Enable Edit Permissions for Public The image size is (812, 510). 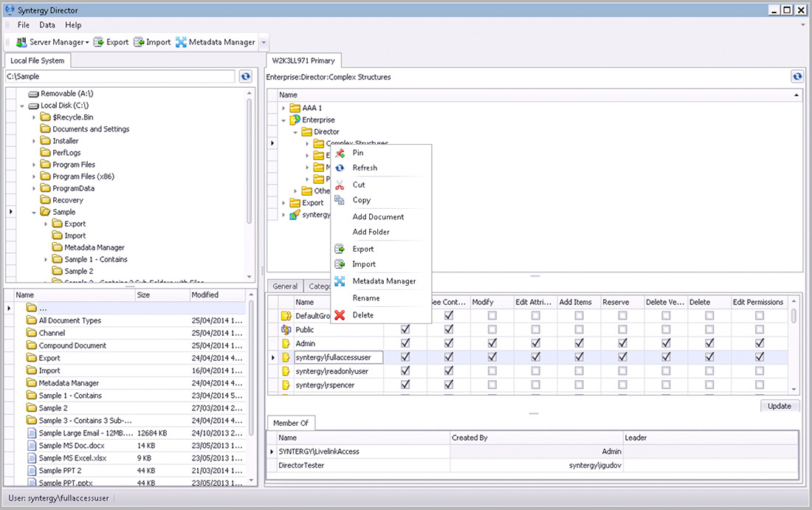[x=760, y=330]
